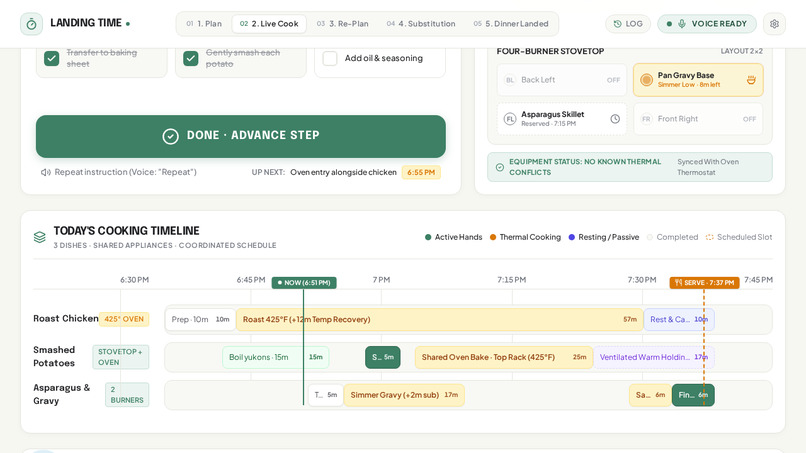Click Ventilated Warm Holding timeline block
806x453 pixels.
tap(654, 357)
